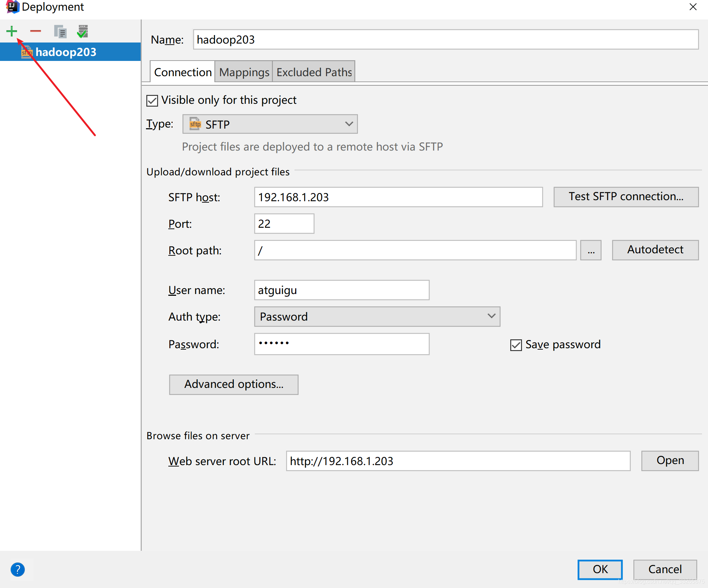Disable Save password option

click(516, 345)
